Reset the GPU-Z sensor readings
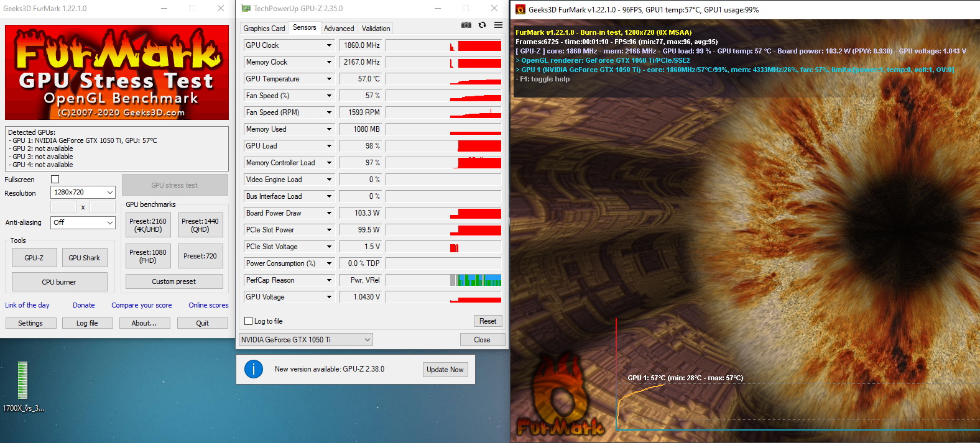 point(488,321)
